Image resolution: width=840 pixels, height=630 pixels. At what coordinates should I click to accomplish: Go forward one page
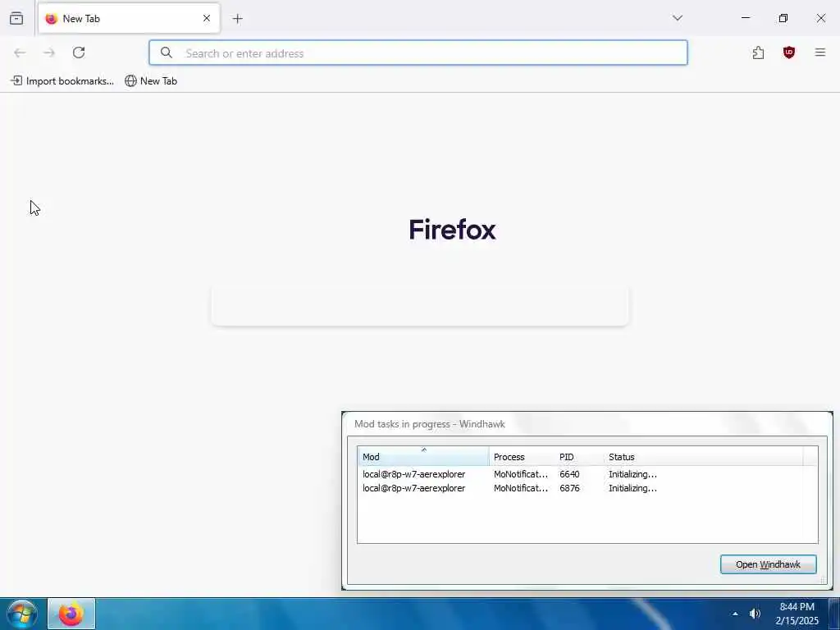[x=49, y=52]
